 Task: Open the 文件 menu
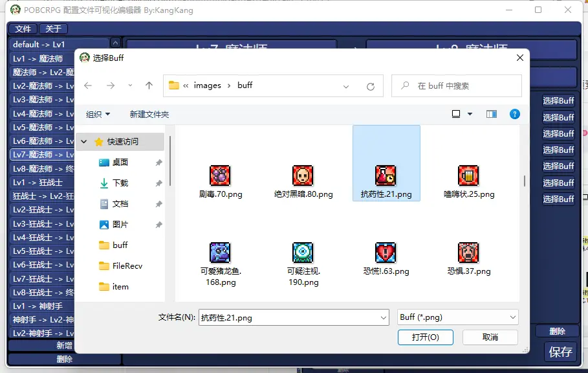coord(23,29)
